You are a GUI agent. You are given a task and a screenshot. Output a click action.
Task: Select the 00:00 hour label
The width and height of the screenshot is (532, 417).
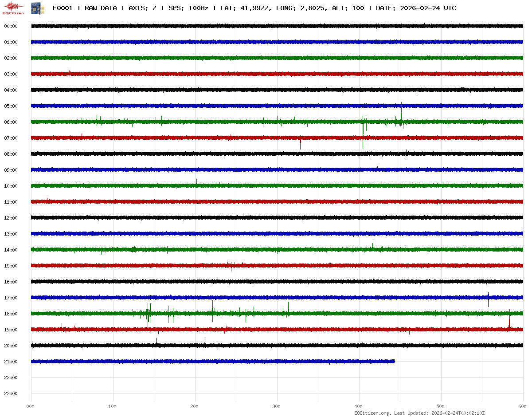pos(11,26)
